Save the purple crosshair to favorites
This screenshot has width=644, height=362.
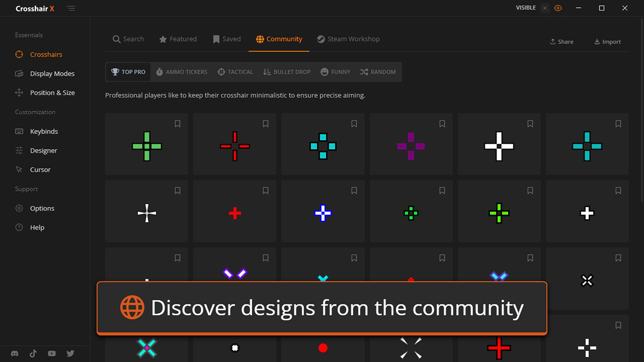442,124
